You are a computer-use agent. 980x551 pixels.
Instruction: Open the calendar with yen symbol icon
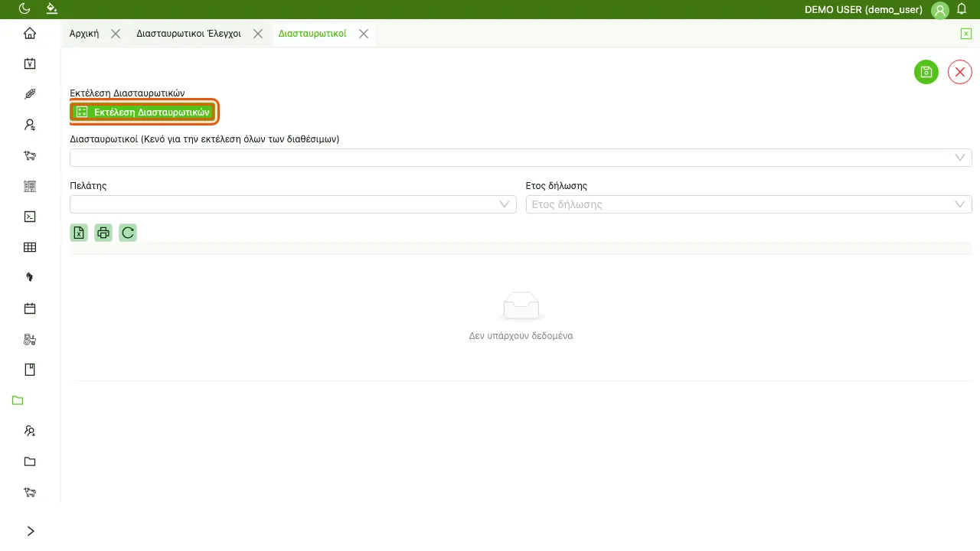point(30,64)
